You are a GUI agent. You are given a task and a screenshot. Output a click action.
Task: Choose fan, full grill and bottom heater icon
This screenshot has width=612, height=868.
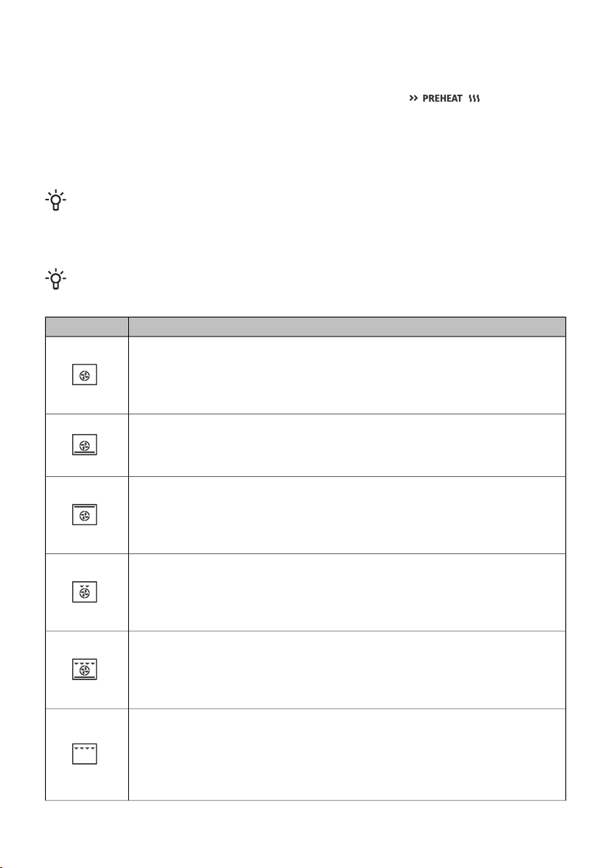click(85, 669)
